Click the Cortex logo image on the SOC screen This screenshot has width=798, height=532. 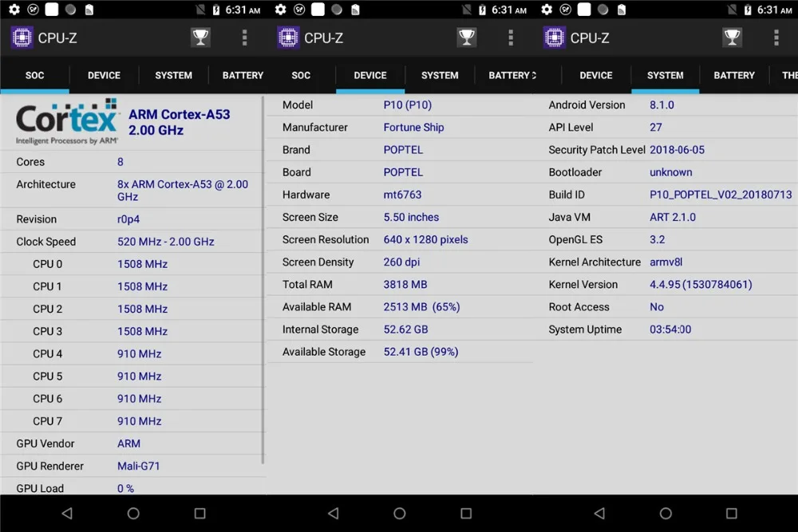67,121
